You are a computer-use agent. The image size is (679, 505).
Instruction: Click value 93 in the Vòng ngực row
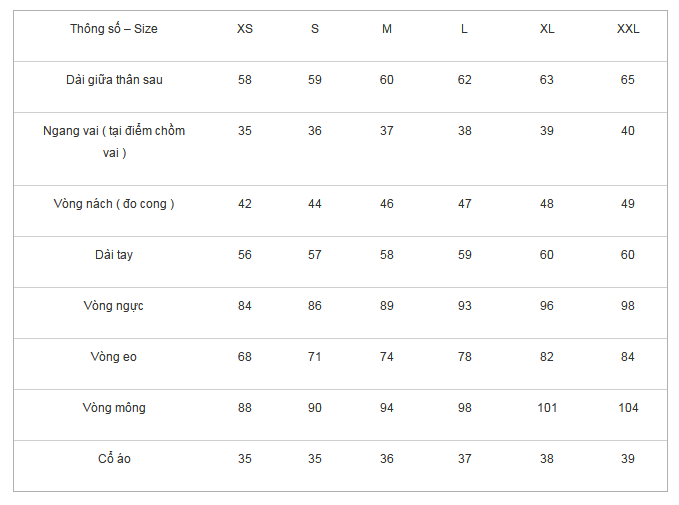[x=465, y=306]
